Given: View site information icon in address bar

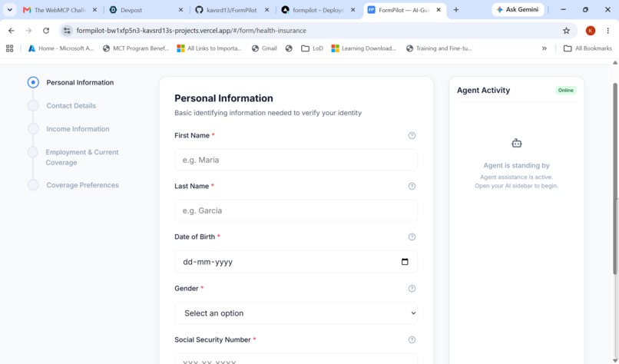Looking at the screenshot, I should 67,31.
